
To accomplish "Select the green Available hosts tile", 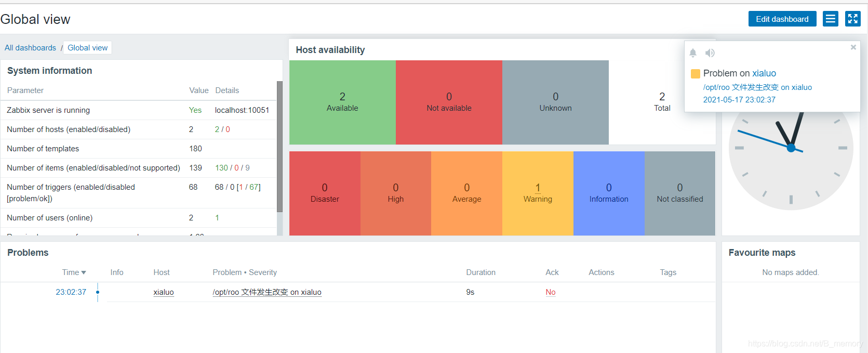I will click(342, 102).
